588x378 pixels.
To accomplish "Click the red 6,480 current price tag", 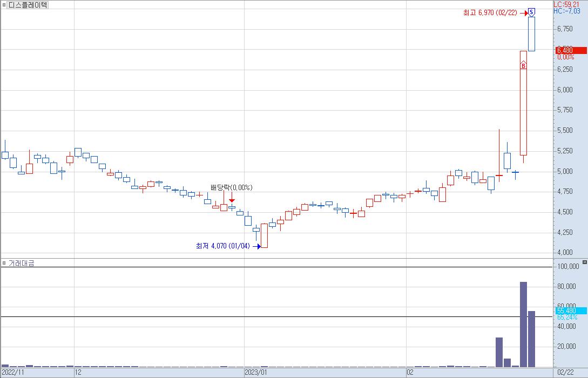I will (571, 50).
